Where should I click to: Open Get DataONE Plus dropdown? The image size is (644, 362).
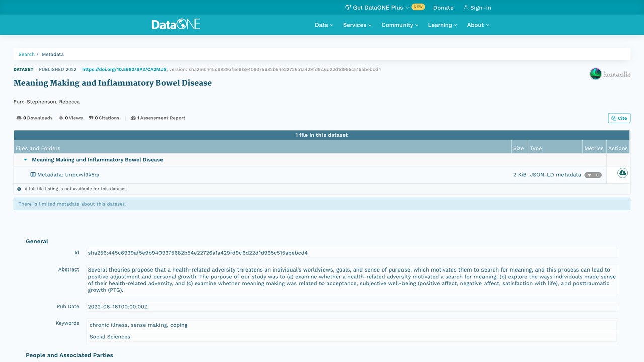coord(377,8)
